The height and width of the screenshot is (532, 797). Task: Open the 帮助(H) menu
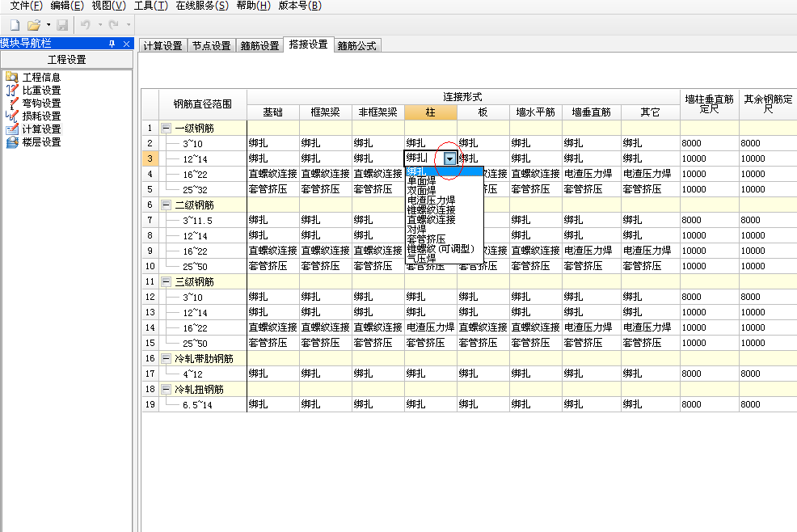(x=254, y=6)
